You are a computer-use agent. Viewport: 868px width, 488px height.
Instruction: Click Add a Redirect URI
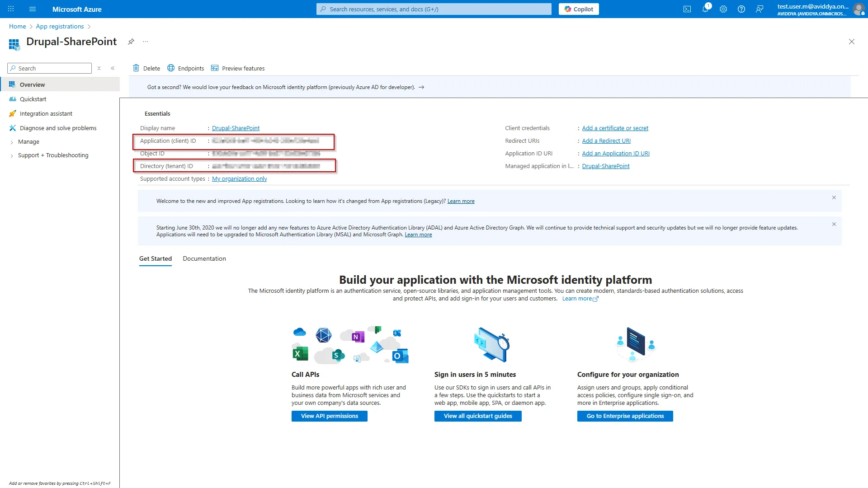pyautogui.click(x=606, y=141)
